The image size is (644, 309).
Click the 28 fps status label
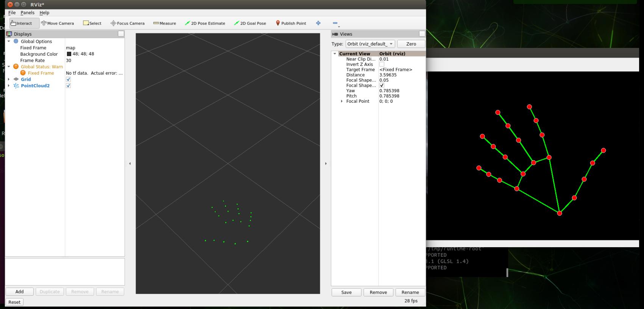(411, 301)
